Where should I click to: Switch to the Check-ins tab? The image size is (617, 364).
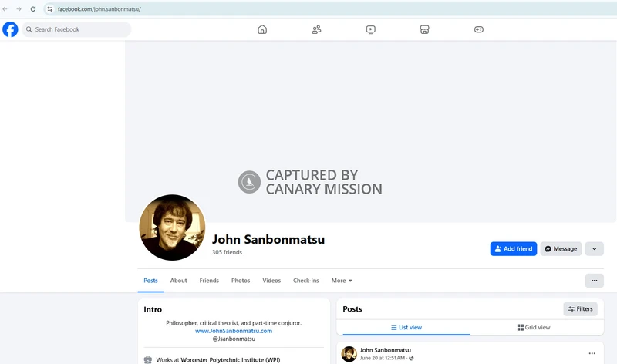point(305,281)
